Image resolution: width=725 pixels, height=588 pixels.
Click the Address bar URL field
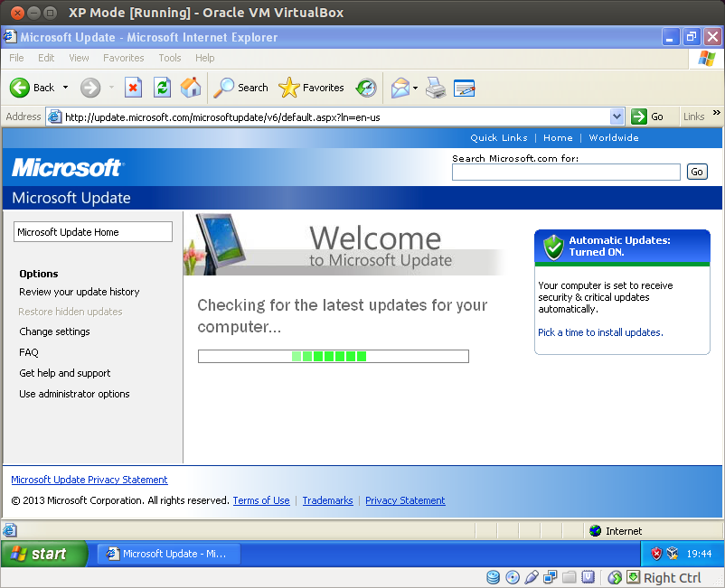click(x=335, y=117)
